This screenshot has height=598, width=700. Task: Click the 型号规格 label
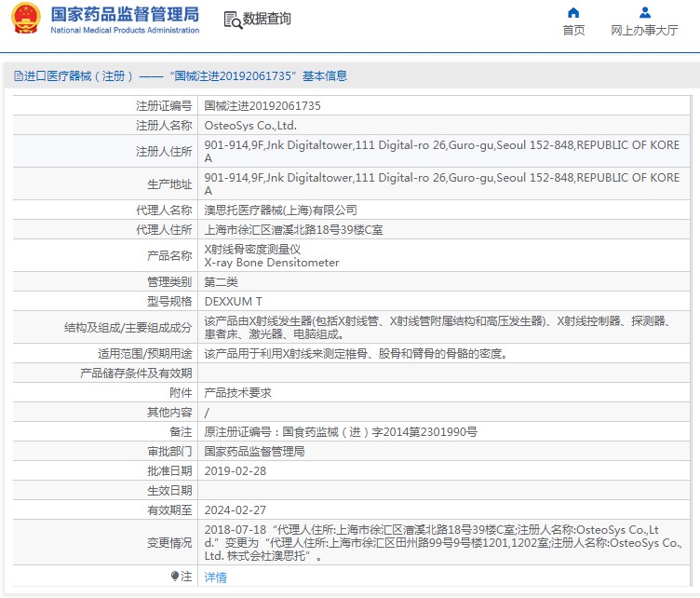(169, 302)
